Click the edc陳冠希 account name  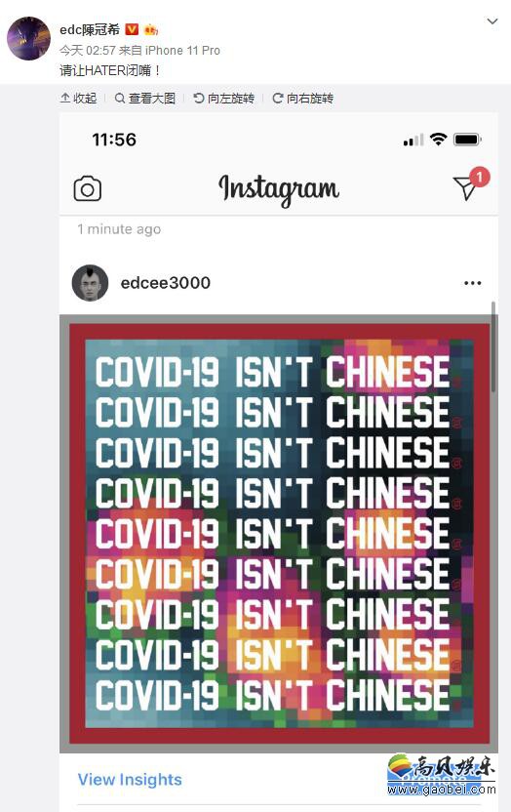(x=90, y=29)
